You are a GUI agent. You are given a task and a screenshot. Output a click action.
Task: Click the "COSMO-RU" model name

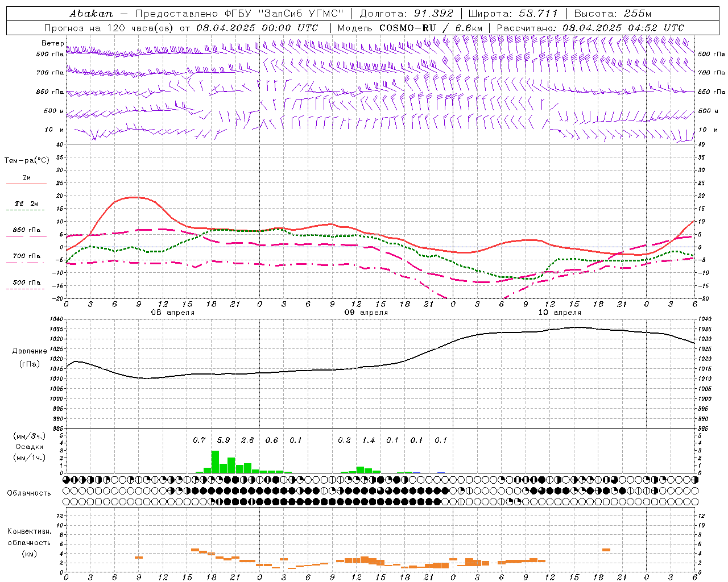coord(408,28)
